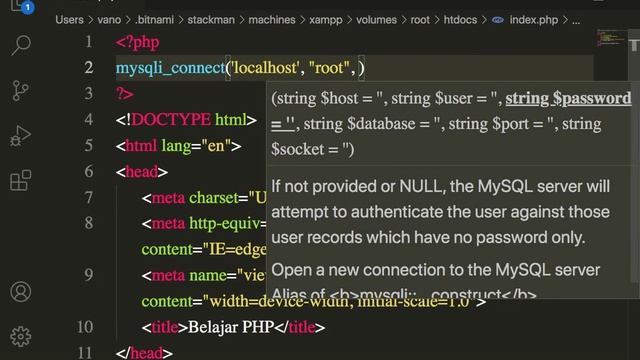The image size is (640, 360).
Task: Click the DOCTYPE html declaration
Action: (186, 120)
